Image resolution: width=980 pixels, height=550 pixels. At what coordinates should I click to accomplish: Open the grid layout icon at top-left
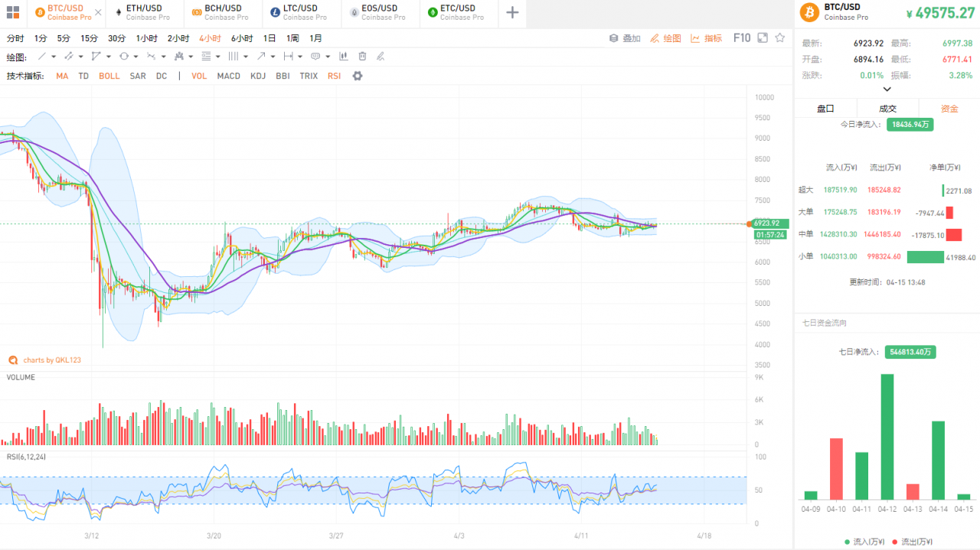(12, 12)
